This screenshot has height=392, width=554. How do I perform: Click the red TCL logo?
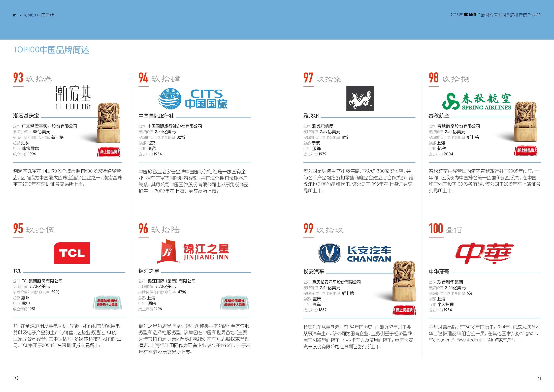coord(72,253)
